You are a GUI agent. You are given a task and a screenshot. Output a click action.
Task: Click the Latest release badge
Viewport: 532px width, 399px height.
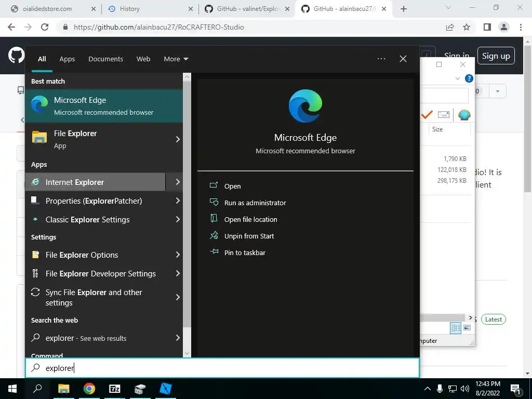coord(494,320)
